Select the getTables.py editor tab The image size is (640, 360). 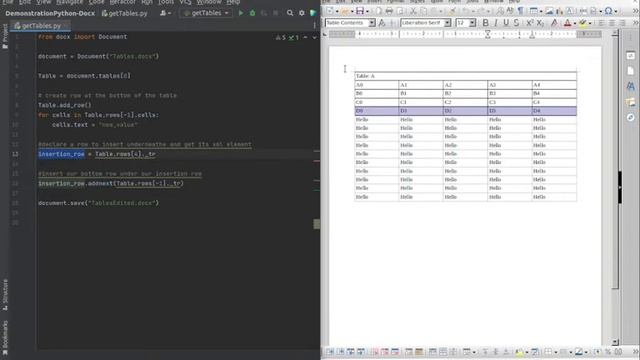click(x=41, y=26)
